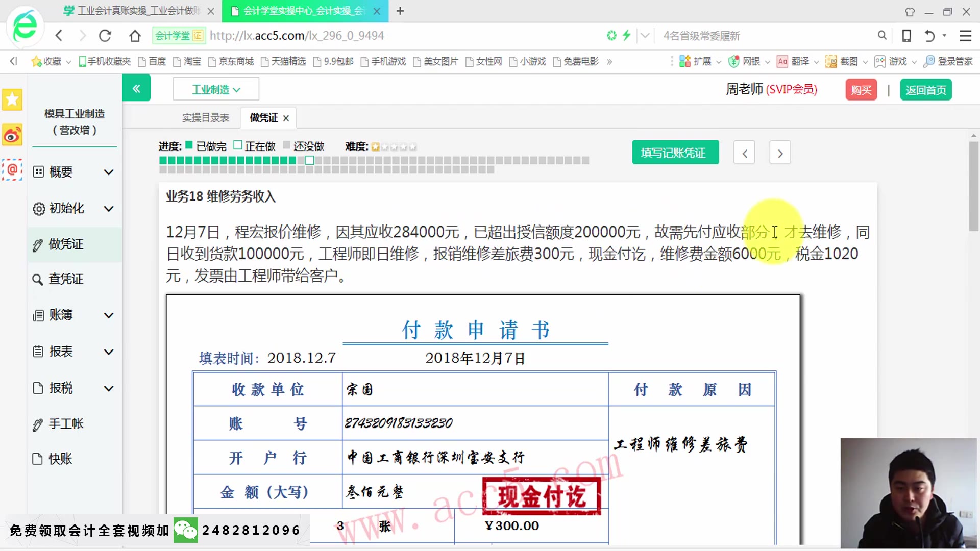
Task: Click the 正在做 progress square
Action: pyautogui.click(x=309, y=160)
